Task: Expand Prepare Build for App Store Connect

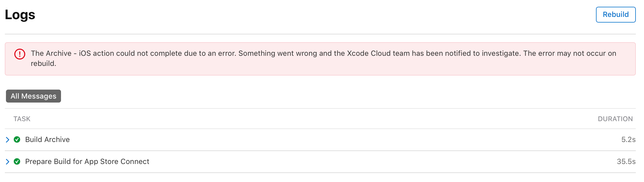Action: (x=8, y=162)
